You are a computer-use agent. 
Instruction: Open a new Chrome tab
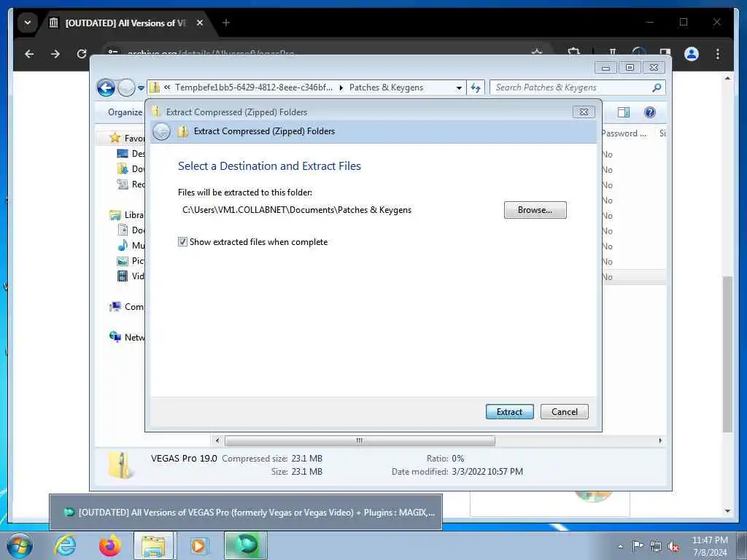[x=226, y=23]
